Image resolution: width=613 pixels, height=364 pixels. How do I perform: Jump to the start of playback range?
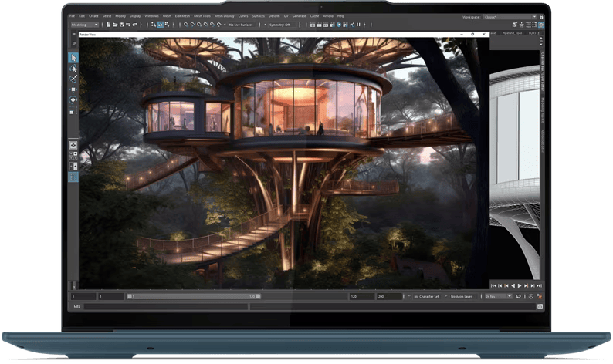493,285
